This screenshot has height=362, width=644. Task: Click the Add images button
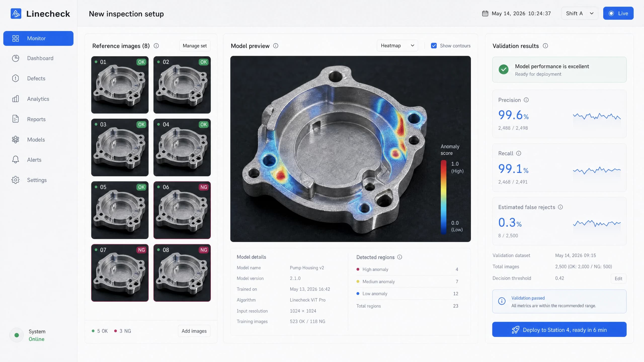[x=194, y=331]
